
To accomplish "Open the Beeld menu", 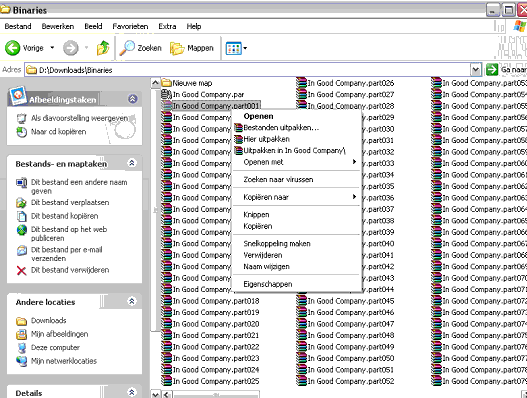I will click(x=93, y=26).
